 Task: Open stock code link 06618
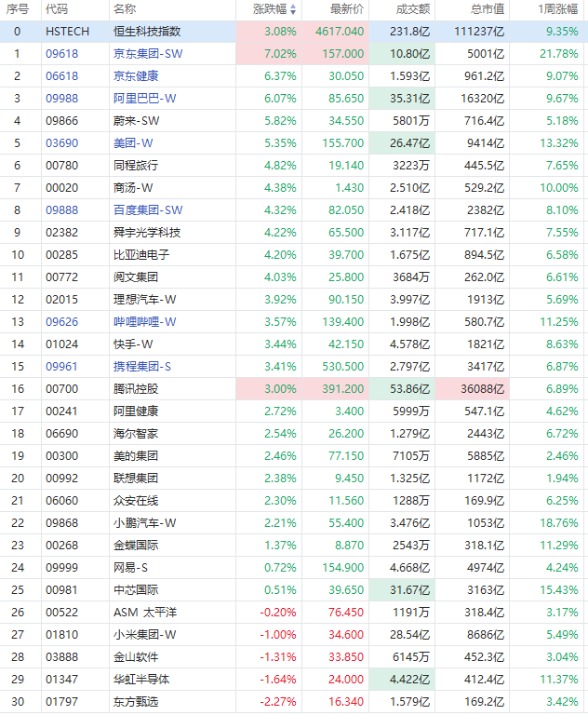[62, 76]
